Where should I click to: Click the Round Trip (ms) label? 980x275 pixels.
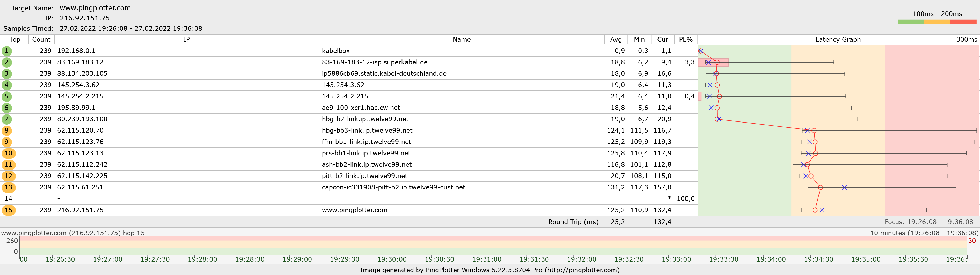tap(573, 222)
